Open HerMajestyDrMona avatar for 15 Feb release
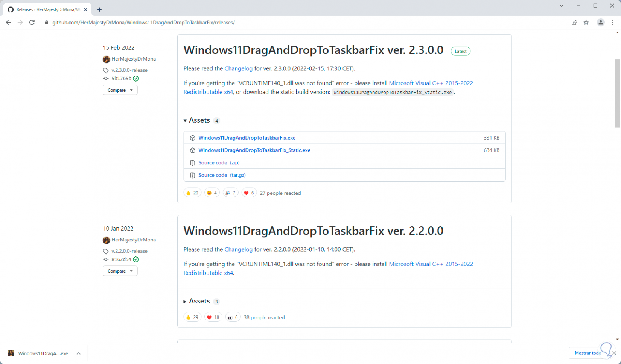Image resolution: width=621 pixels, height=364 pixels. 107,59
